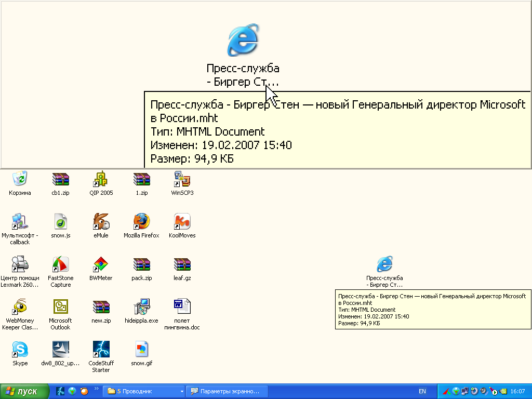
Task: Expand the Quick Launch overflow chevron
Action: 96,389
